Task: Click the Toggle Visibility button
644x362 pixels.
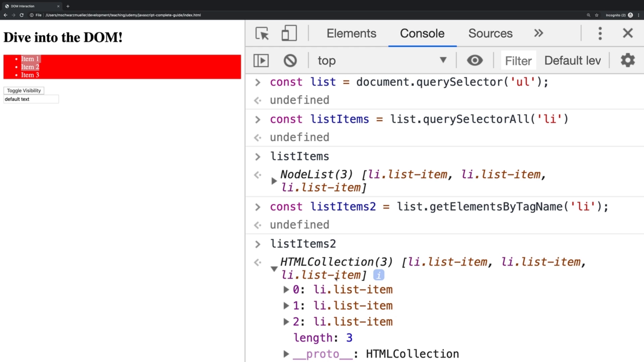Action: coord(24,90)
